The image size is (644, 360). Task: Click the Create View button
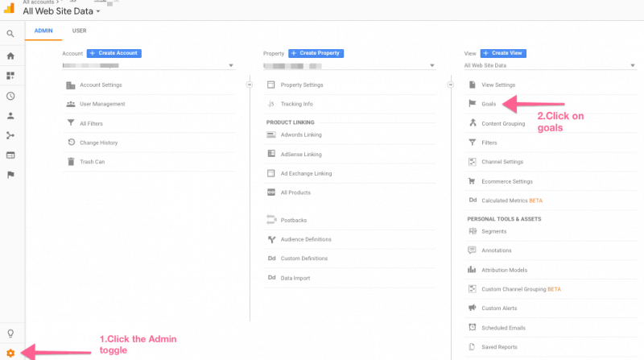click(503, 53)
